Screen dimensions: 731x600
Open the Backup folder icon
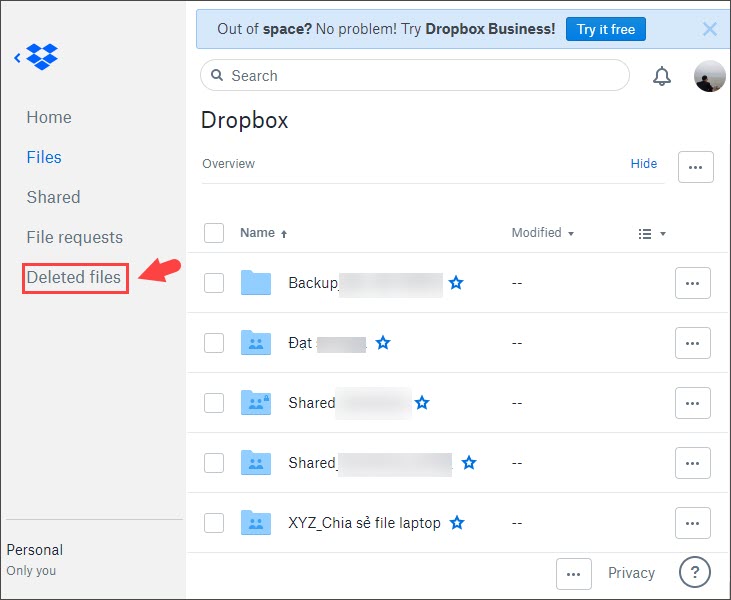[x=256, y=283]
